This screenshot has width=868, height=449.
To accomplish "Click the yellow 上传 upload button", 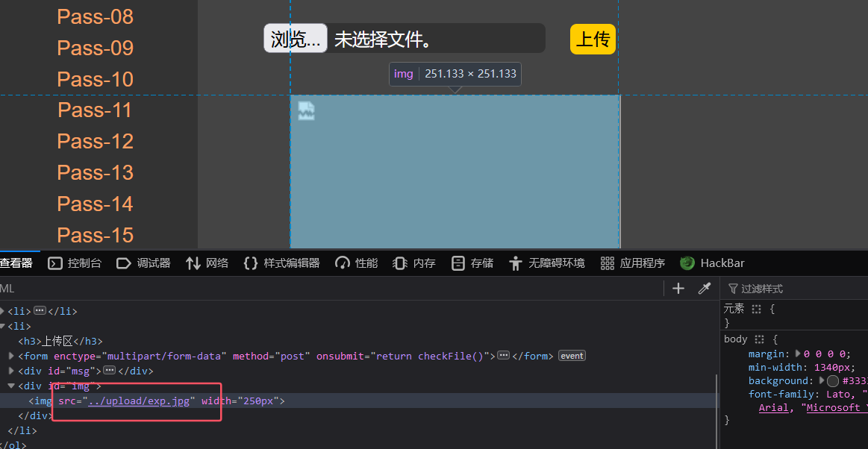I will [x=593, y=40].
